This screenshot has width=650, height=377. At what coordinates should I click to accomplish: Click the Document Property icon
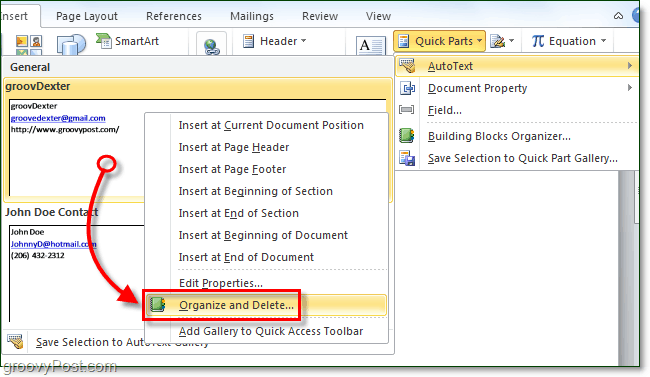[x=407, y=88]
